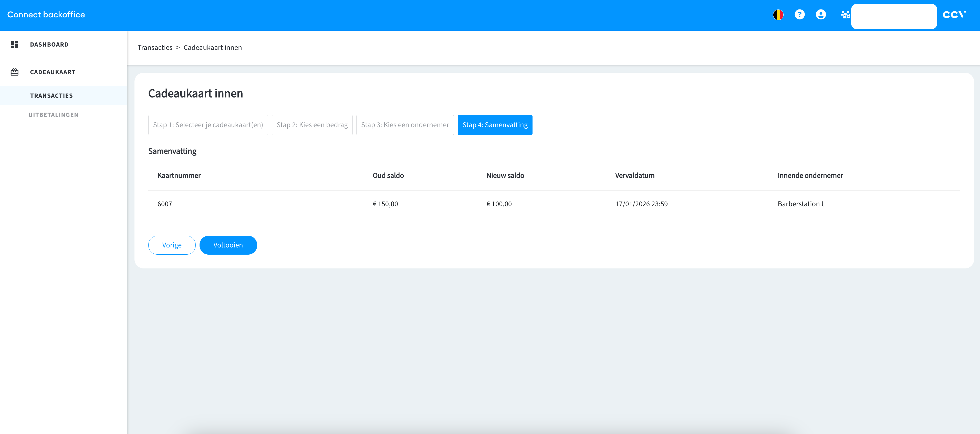Image resolution: width=980 pixels, height=434 pixels.
Task: Open the user profile account icon
Action: click(x=821, y=15)
